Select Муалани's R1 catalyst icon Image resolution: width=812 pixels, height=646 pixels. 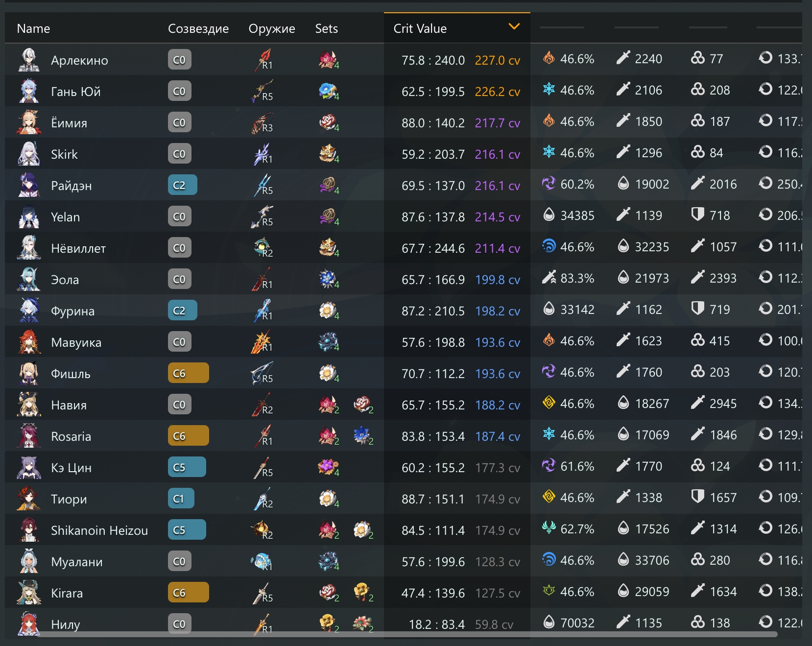coord(262,561)
